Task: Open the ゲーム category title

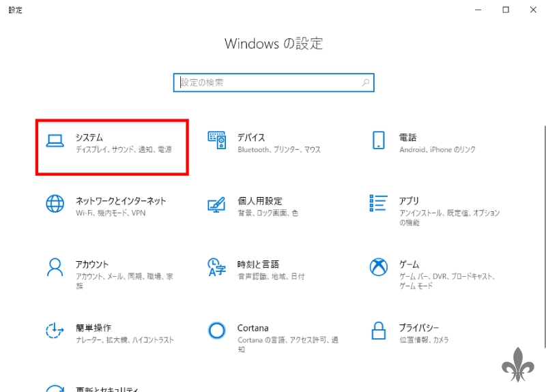Action: pyautogui.click(x=409, y=265)
